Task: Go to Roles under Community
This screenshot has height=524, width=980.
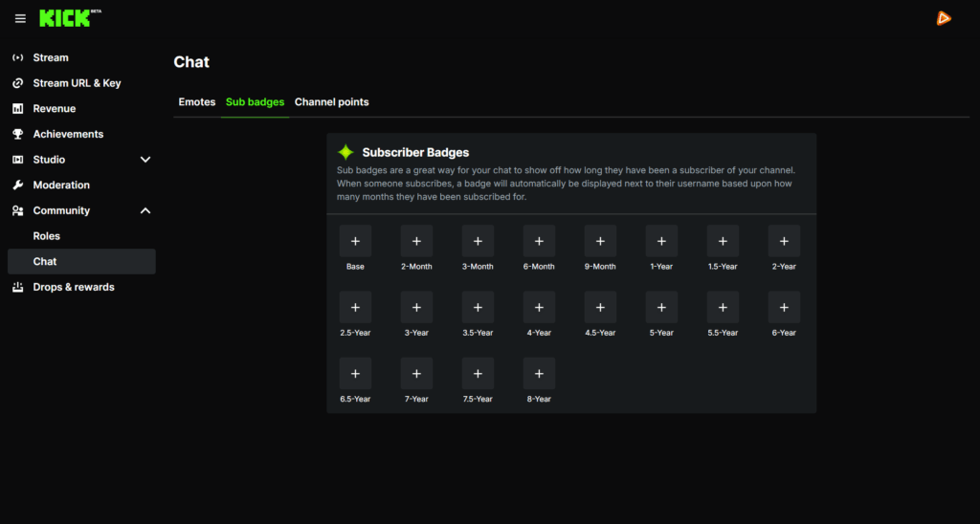Action: [46, 236]
